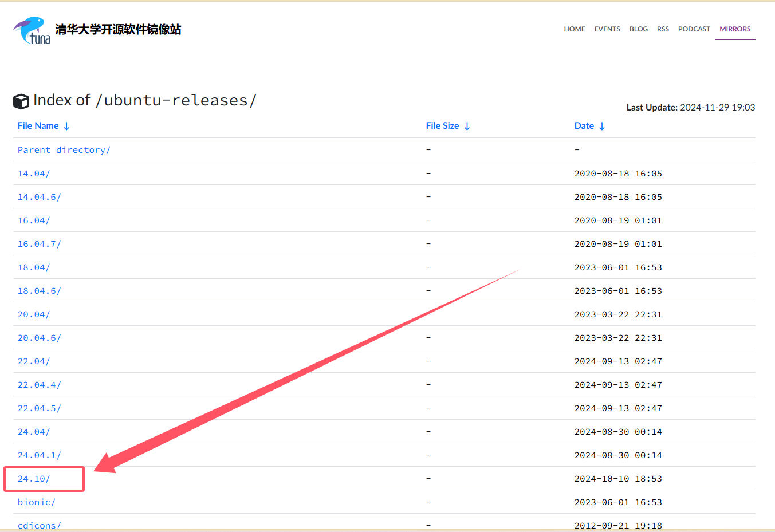Open the 14.04/ directory
Image resolution: width=775 pixels, height=532 pixels.
pyautogui.click(x=34, y=174)
